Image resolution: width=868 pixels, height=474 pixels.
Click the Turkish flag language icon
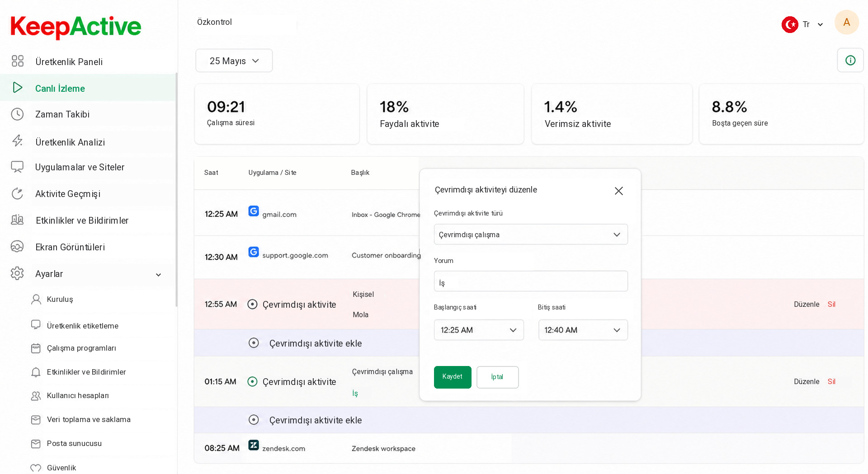click(790, 24)
